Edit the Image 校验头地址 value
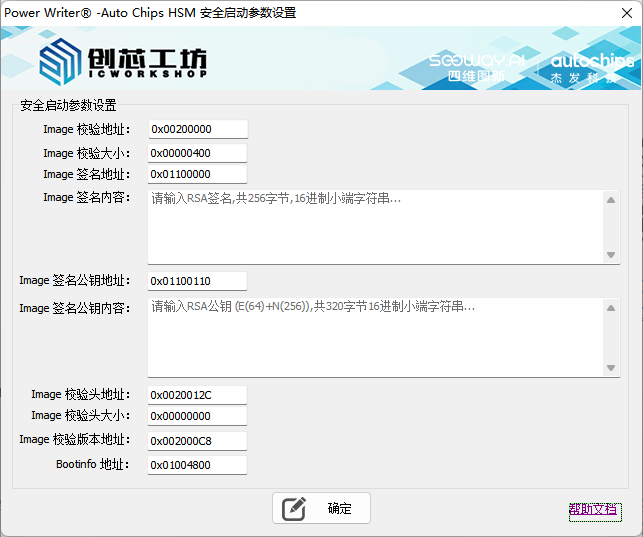This screenshot has height=537, width=643. (197, 395)
